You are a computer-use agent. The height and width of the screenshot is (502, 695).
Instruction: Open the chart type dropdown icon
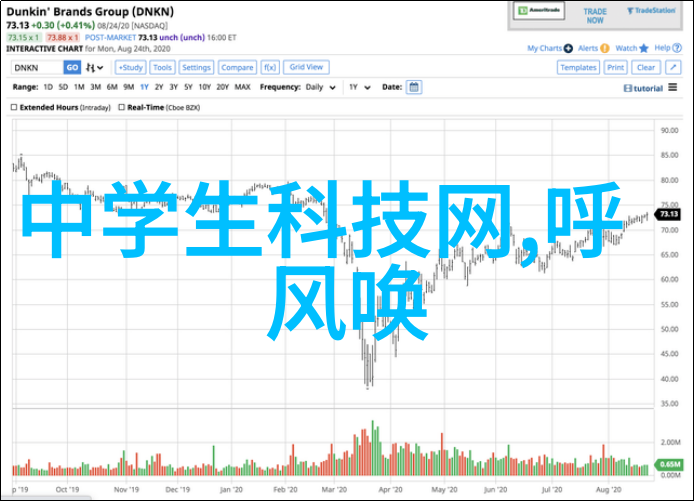pos(94,68)
